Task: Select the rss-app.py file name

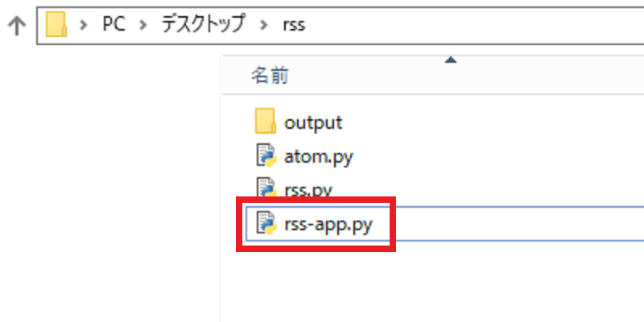Action: point(328,225)
